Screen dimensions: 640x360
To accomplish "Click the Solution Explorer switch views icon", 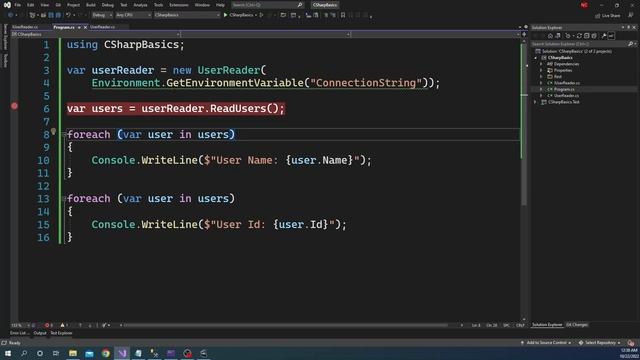I will coord(558,36).
